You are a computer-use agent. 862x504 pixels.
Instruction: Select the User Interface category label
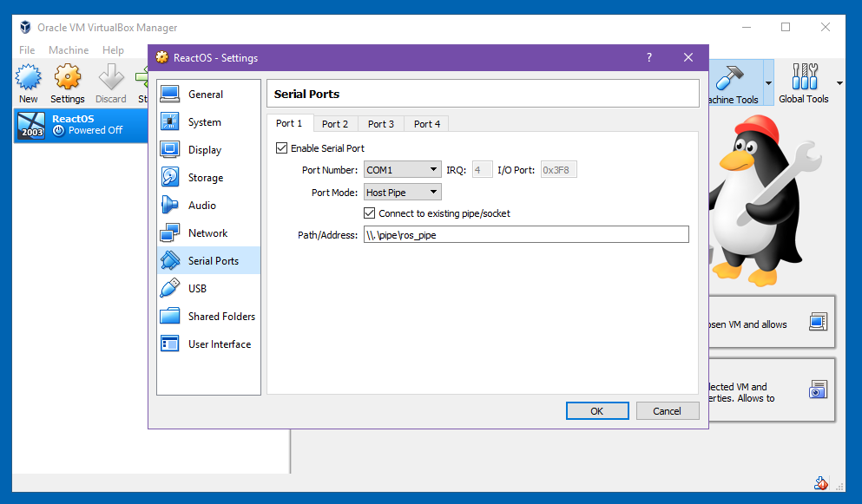coord(220,344)
